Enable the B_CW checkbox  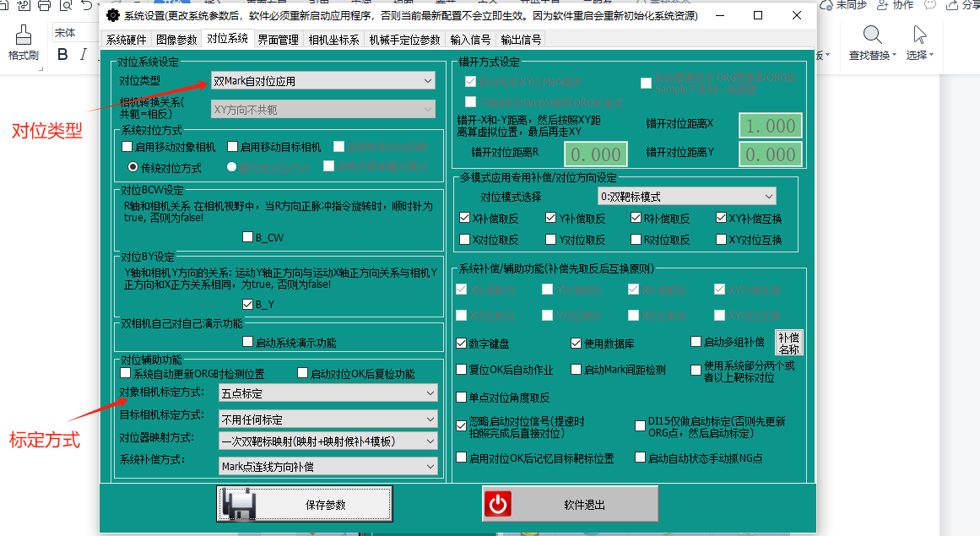tap(247, 237)
